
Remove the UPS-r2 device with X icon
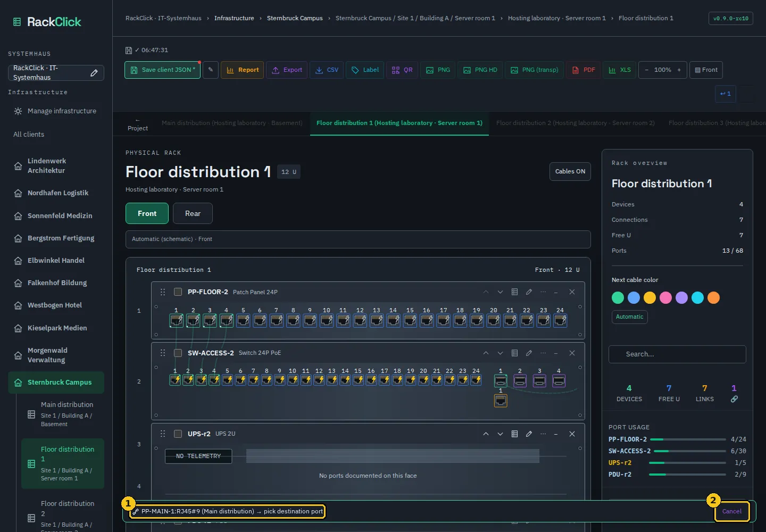click(x=572, y=434)
